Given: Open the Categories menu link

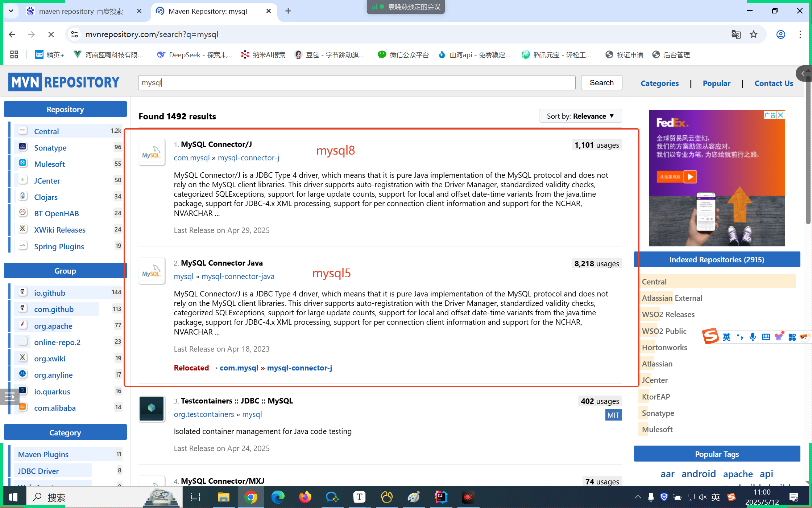Looking at the screenshot, I should pos(659,83).
